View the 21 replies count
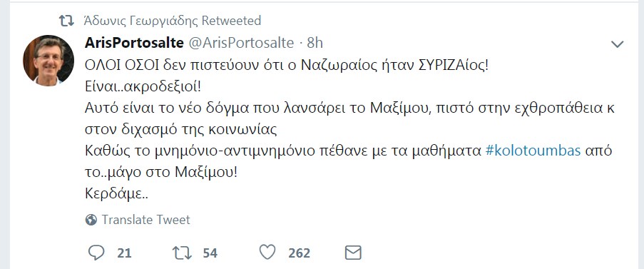Screen dimensions: 644x269 pos(124,253)
